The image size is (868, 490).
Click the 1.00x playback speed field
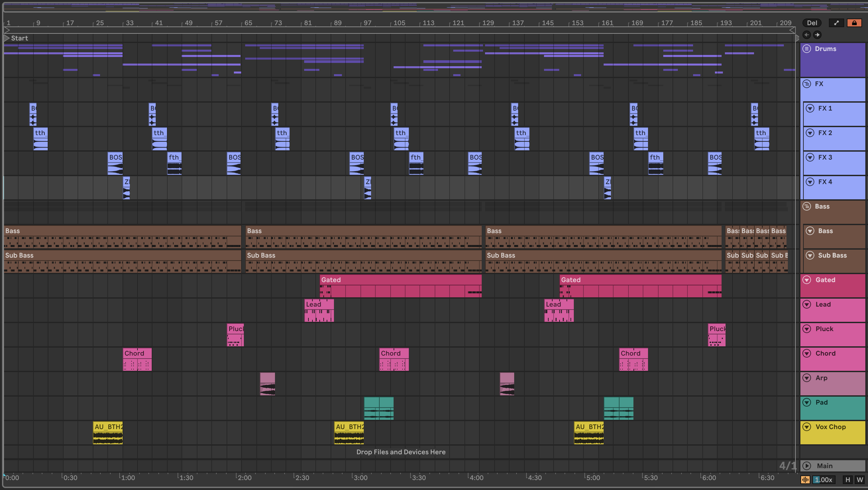coord(824,479)
